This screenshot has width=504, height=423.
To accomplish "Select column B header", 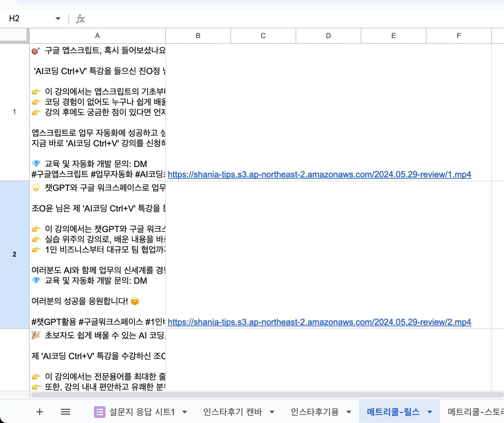I will click(x=198, y=36).
